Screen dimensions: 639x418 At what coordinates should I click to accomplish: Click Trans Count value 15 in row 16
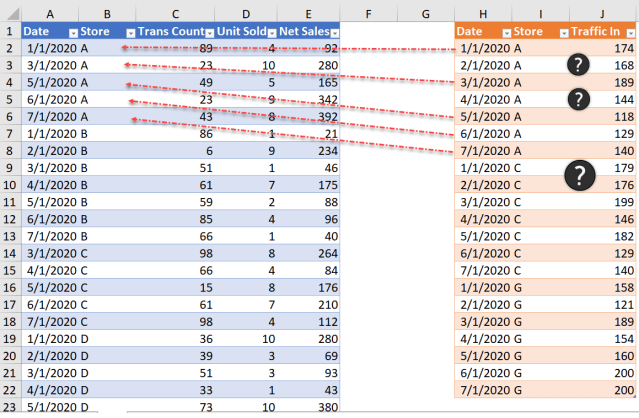tap(175, 288)
